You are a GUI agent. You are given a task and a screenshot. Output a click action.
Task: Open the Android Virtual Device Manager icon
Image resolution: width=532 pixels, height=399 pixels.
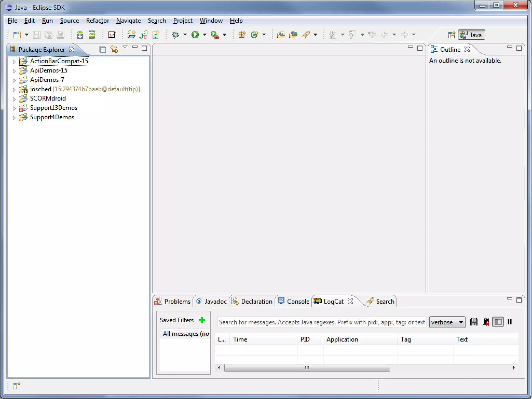[x=92, y=35]
